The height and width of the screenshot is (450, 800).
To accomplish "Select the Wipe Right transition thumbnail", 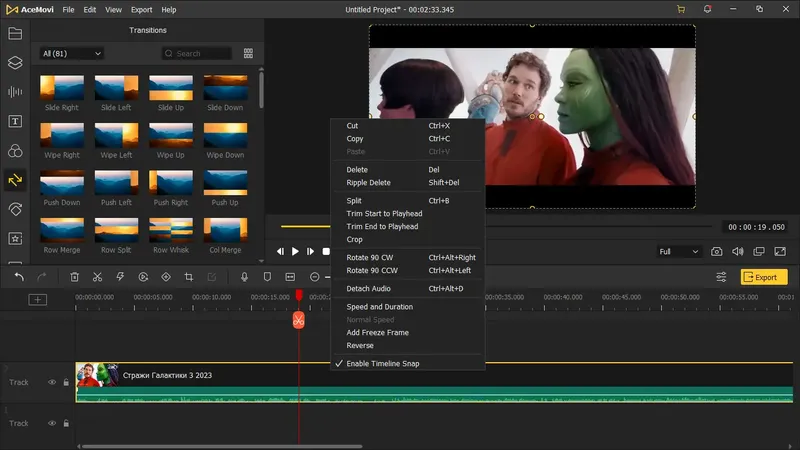I will pos(61,135).
